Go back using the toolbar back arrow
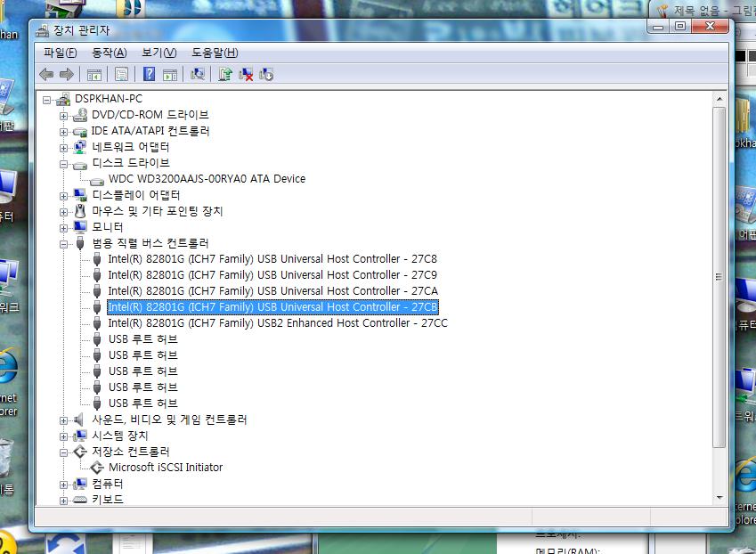This screenshot has height=554, width=756. (46, 74)
